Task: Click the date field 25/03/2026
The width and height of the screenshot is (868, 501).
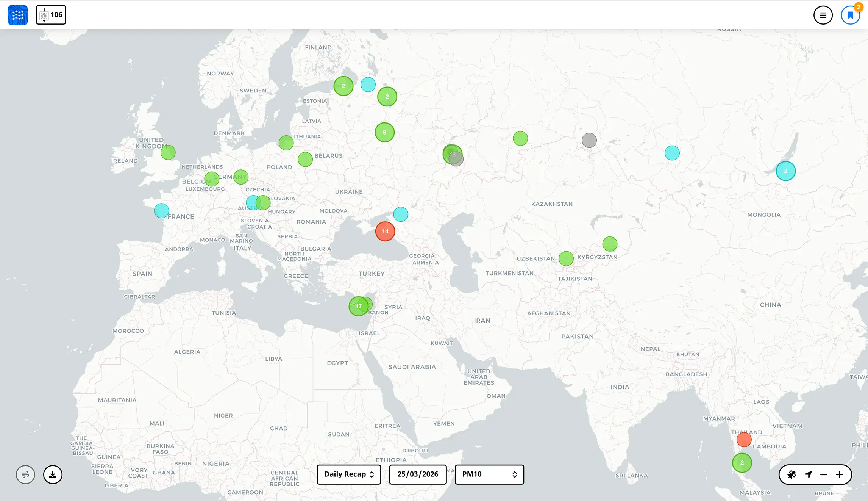Action: click(418, 474)
